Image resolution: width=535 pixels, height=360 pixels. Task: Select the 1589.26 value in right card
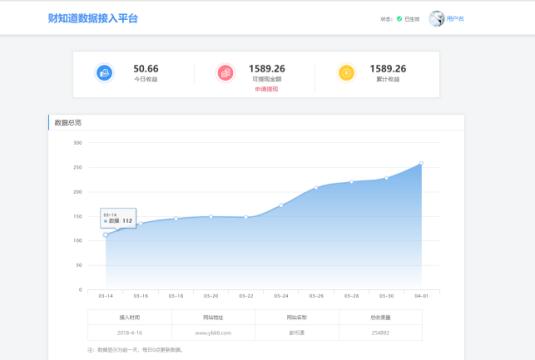[388, 69]
